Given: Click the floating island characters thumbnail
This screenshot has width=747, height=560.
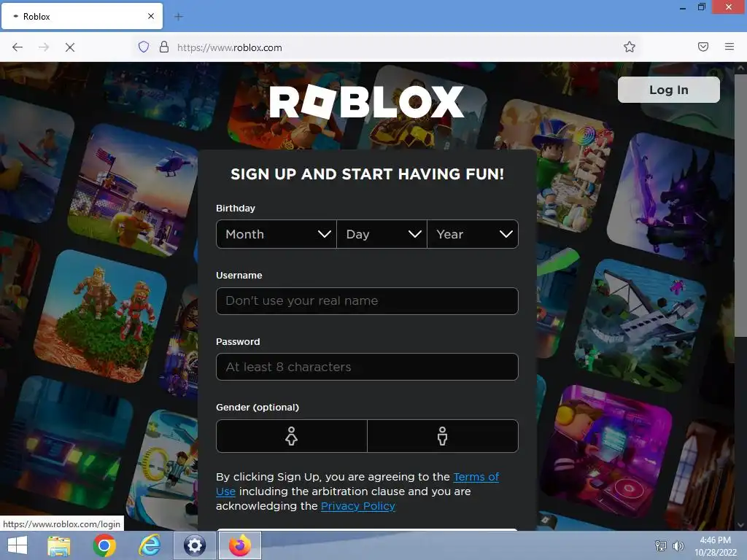Looking at the screenshot, I should [101, 316].
